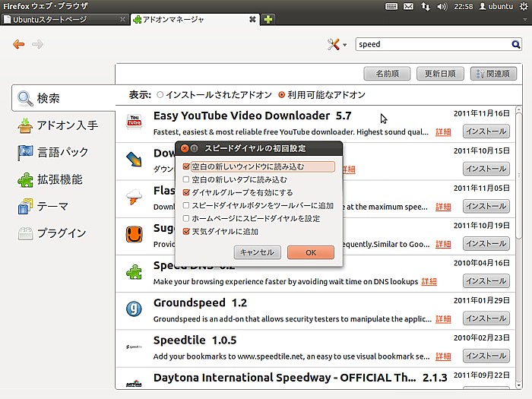532x399 pixels.
Task: Sort add-ons by 更新日順
Action: click(440, 74)
